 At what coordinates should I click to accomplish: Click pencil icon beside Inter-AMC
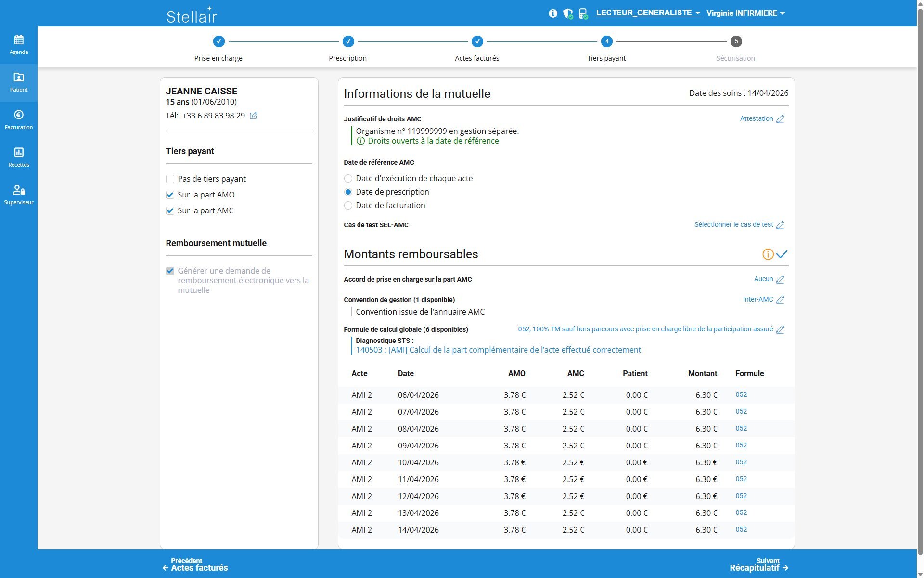pyautogui.click(x=780, y=300)
